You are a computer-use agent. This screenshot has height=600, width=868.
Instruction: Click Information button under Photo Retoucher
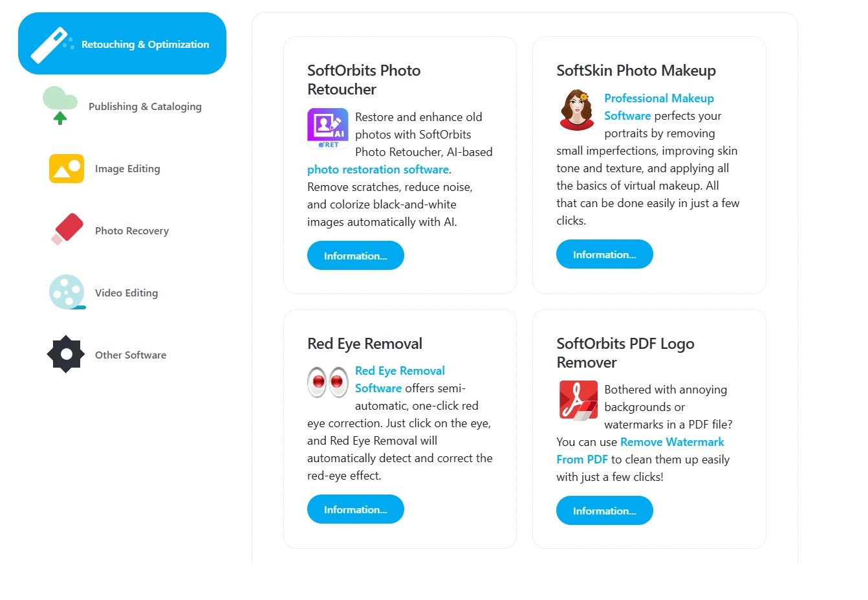pos(356,256)
